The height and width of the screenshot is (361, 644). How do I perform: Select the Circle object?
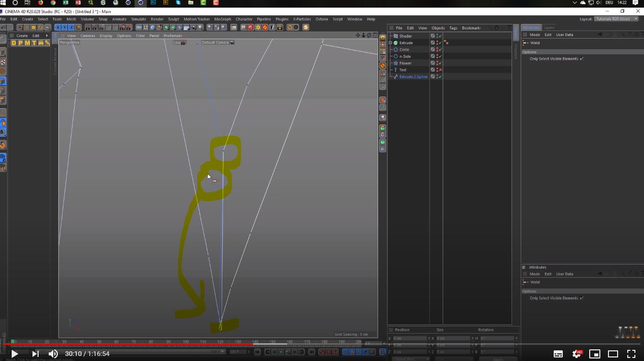coord(404,50)
